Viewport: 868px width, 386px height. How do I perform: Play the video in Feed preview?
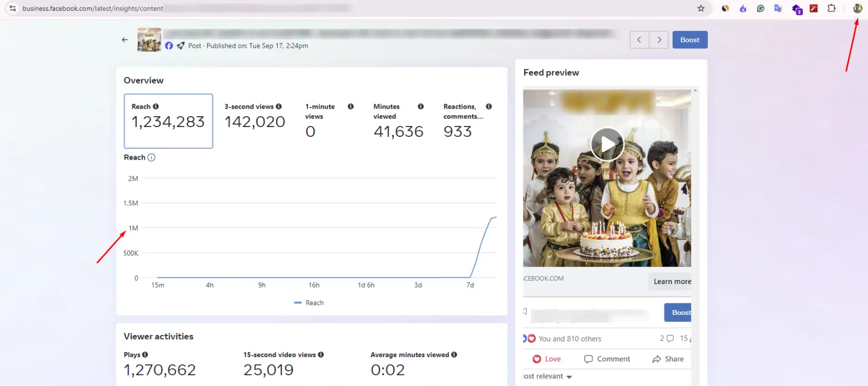pyautogui.click(x=607, y=144)
